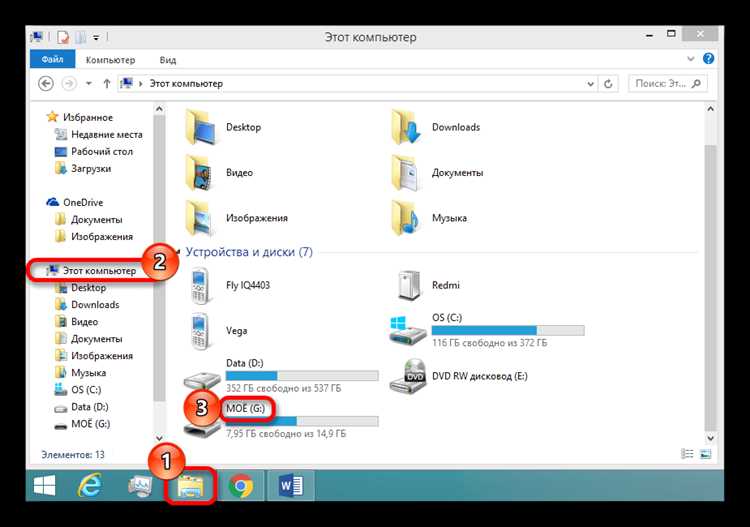Launch Internet Explorer from taskbar
Screen dimensions: 750x527
[89, 486]
